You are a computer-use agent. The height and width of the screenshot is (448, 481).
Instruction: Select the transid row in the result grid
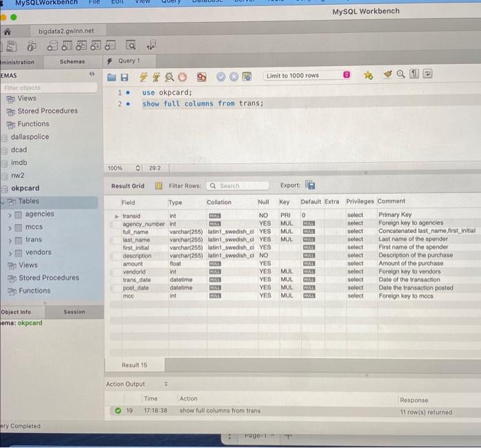pos(295,215)
